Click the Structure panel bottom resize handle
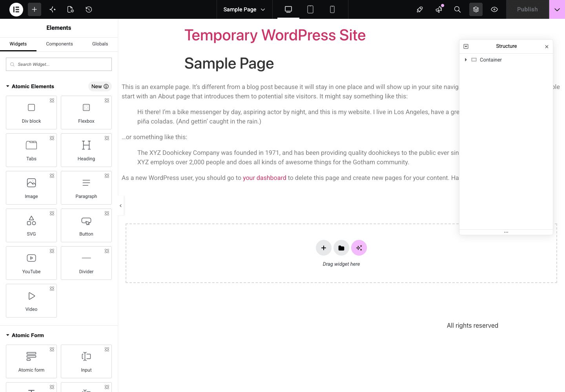This screenshot has width=565, height=392. [506, 232]
